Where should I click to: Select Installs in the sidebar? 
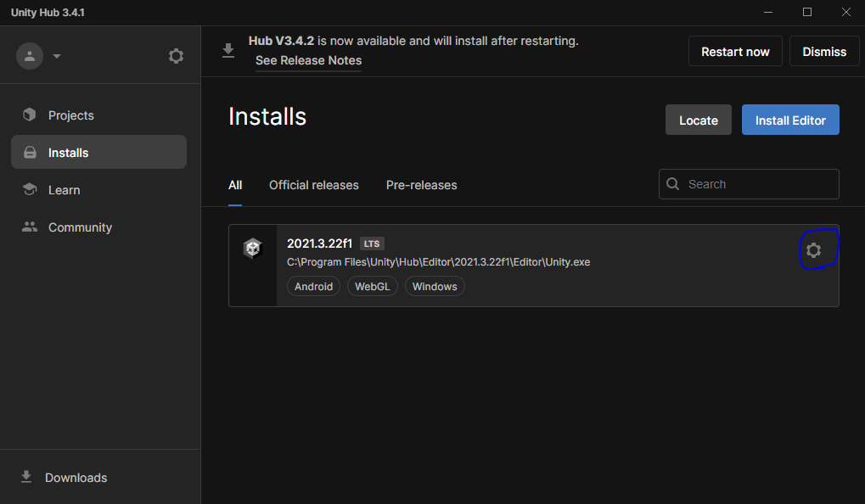[x=98, y=152]
